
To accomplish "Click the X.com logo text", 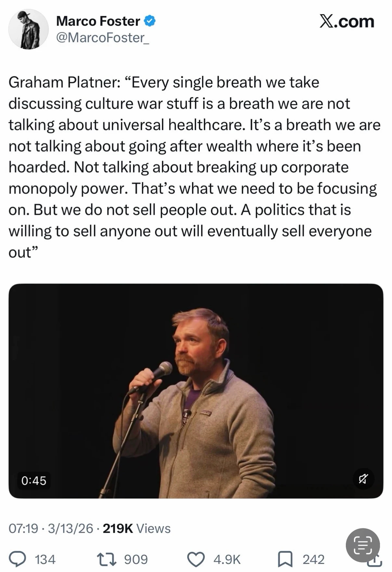I will tap(347, 22).
